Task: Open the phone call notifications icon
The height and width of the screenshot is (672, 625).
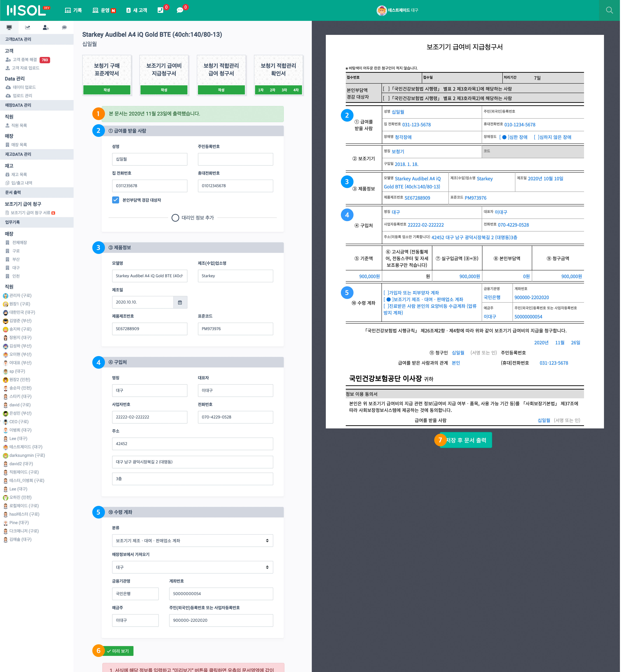Action: [x=160, y=10]
